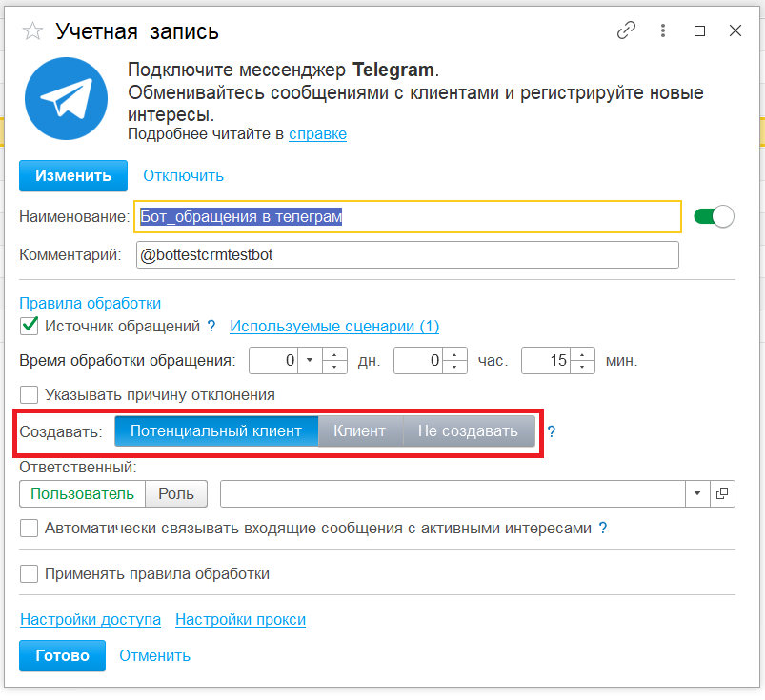Viewport: 765px width, 700px height.
Task: Uncheck the Источник обращений checkbox
Action: point(30,326)
